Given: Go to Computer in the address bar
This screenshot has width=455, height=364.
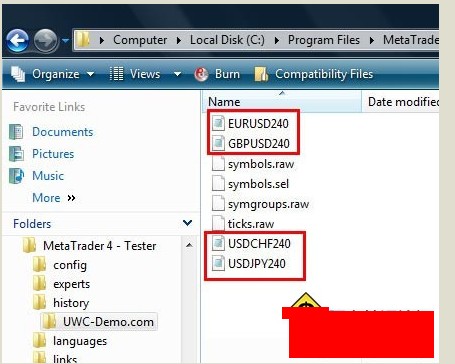Looking at the screenshot, I should pos(140,40).
